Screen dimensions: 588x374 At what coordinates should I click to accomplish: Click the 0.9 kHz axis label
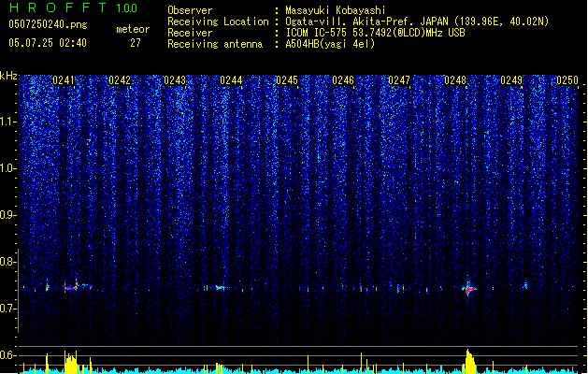click(x=8, y=215)
